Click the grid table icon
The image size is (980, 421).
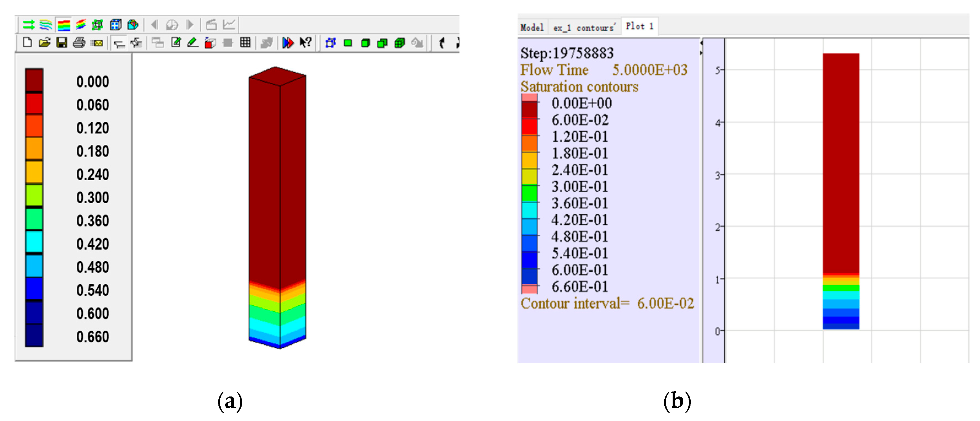coord(245,42)
